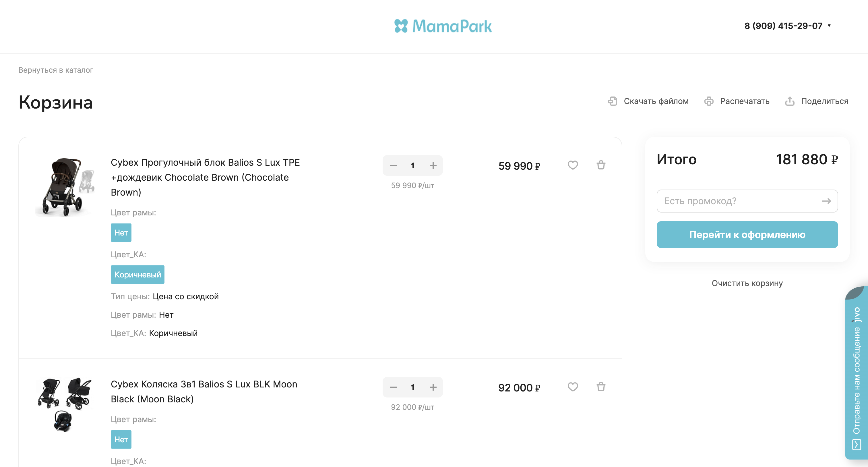The width and height of the screenshot is (868, 467).
Task: Increase quantity of Chocolate Brown stroller
Action: [x=433, y=165]
